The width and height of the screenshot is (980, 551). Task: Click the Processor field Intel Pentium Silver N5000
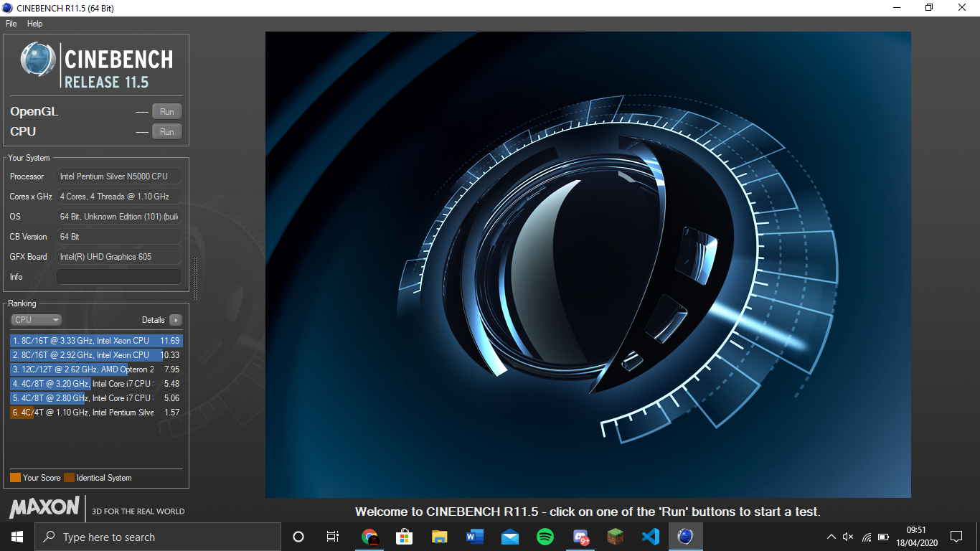pos(119,176)
